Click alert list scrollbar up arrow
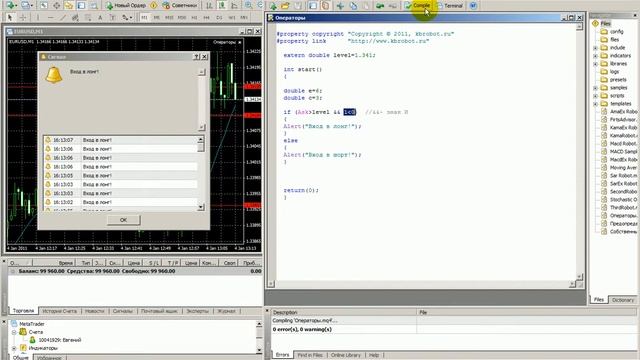 coord(200,140)
